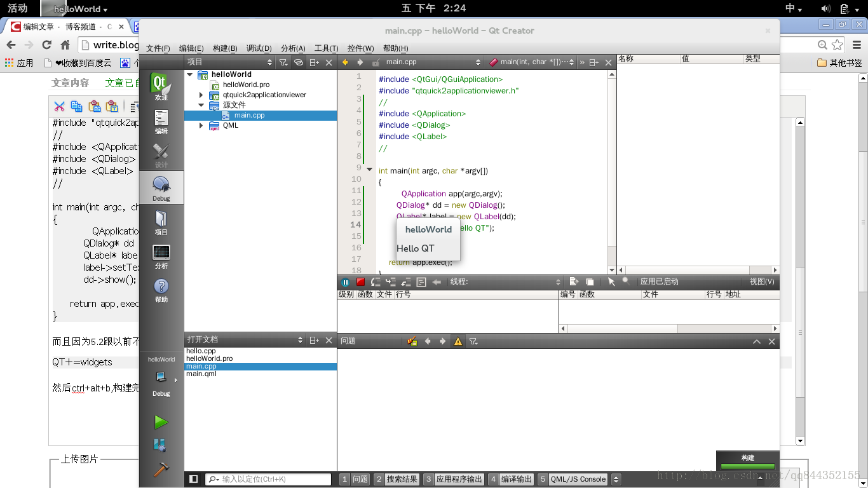Viewport: 868px width, 488px height.
Task: Toggle synchronize with editor link icon
Action: coord(298,62)
